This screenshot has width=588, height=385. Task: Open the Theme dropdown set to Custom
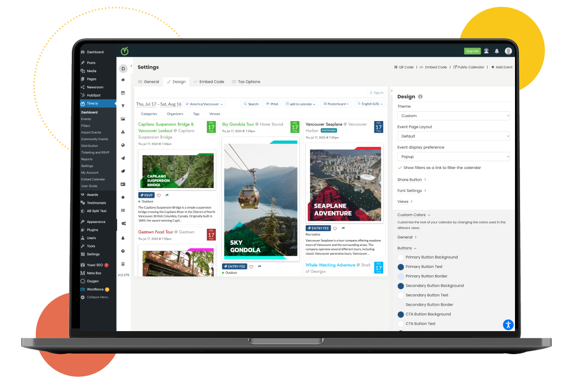(x=453, y=116)
